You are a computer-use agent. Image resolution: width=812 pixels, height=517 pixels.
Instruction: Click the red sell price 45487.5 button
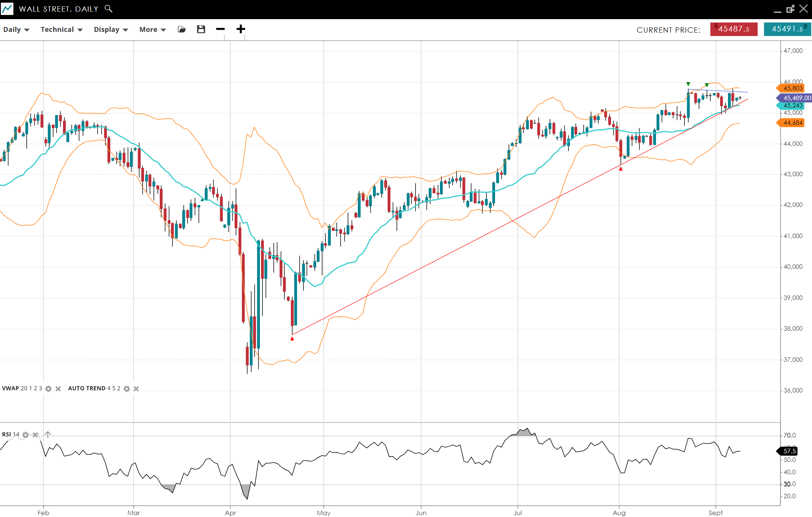[x=734, y=29]
